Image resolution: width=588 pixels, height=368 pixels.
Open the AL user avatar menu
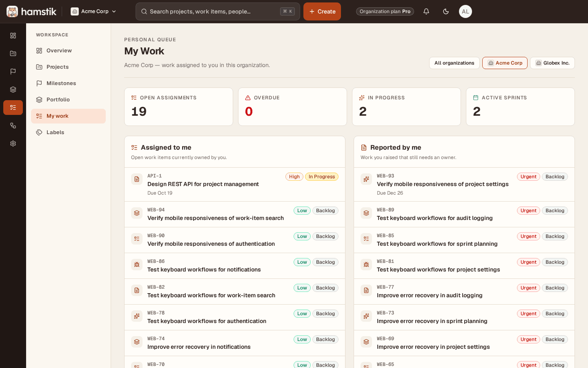tap(465, 11)
